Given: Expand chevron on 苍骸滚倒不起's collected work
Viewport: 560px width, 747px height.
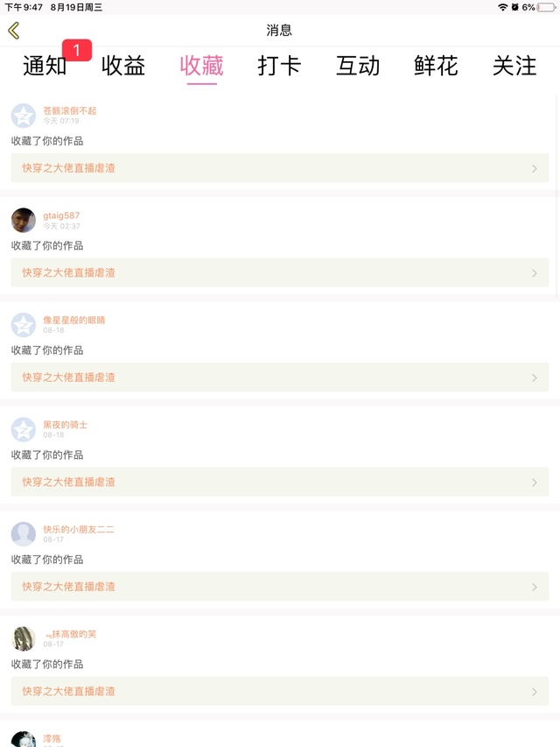Looking at the screenshot, I should pyautogui.click(x=535, y=168).
